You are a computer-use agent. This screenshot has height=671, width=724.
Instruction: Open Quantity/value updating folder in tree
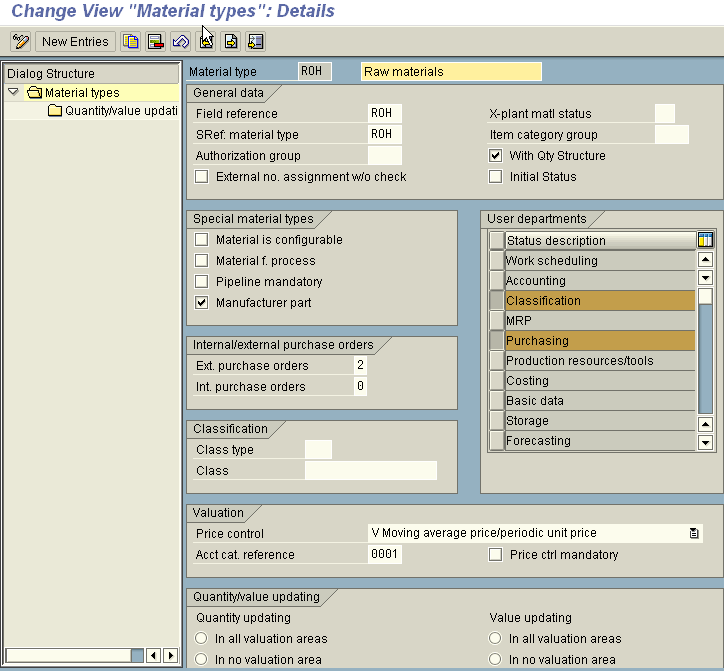point(113,111)
